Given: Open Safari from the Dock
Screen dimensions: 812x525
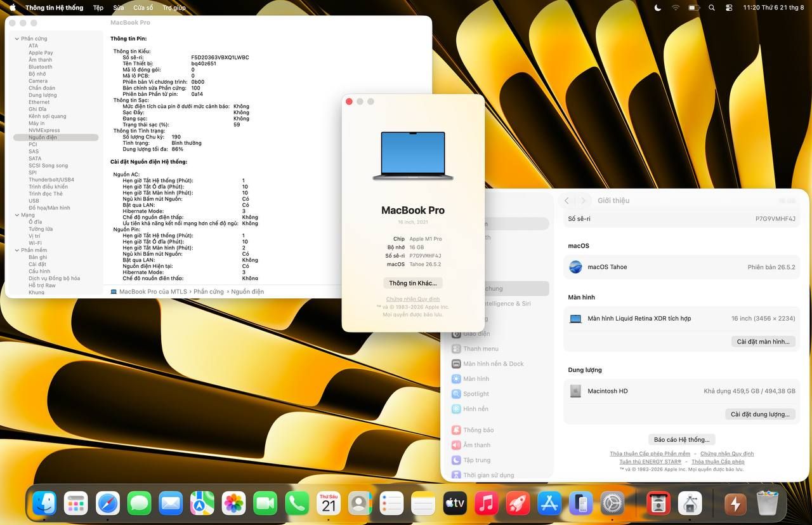Looking at the screenshot, I should [x=108, y=503].
